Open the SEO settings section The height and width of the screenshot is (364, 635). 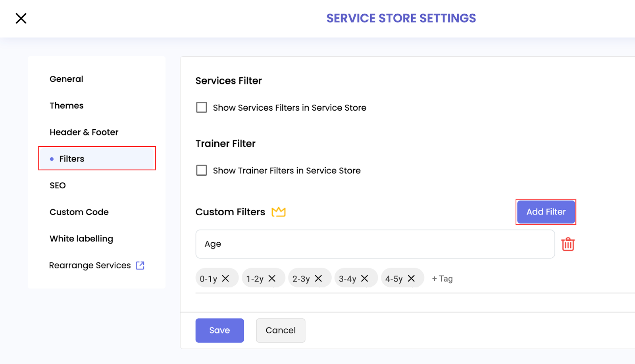click(x=58, y=185)
